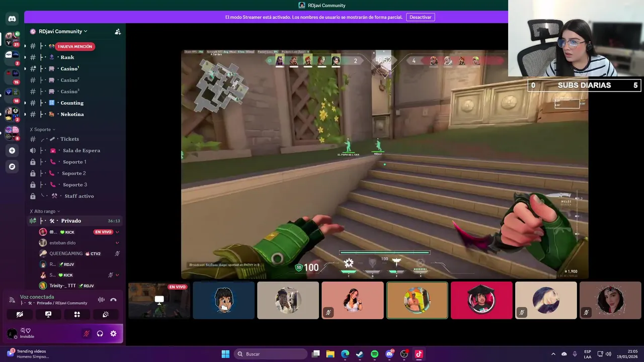644x362 pixels.
Task: Disconnect from voice with hang-up icon
Action: (113, 300)
